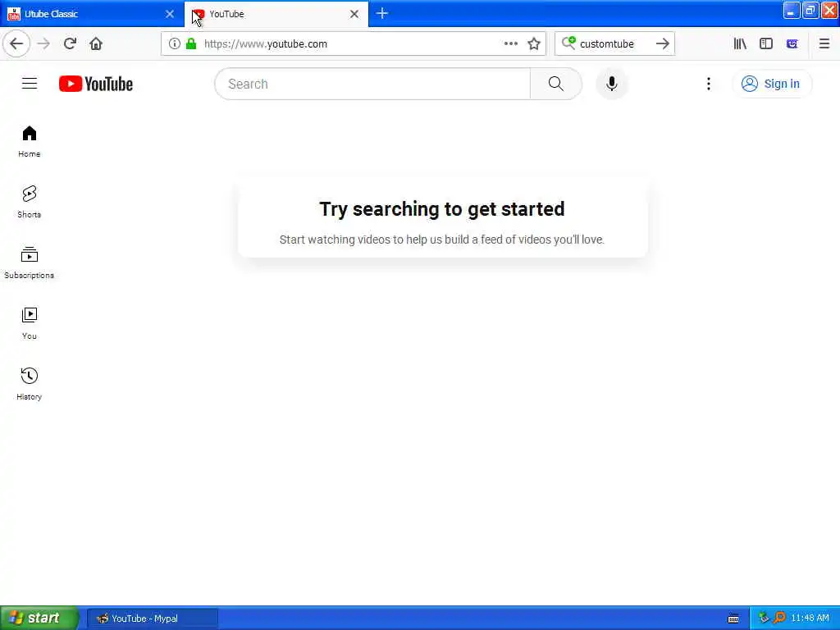Expand page actions ellipsis in address bar
840x630 pixels.
510,44
